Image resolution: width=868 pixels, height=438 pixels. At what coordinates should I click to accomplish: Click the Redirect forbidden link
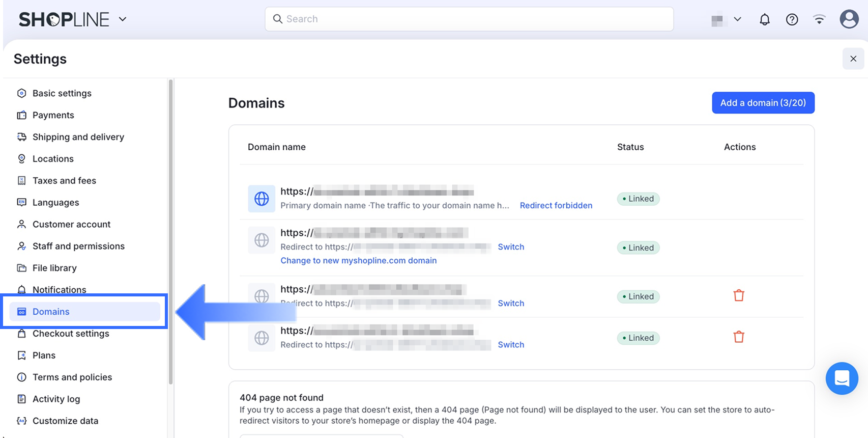click(556, 205)
